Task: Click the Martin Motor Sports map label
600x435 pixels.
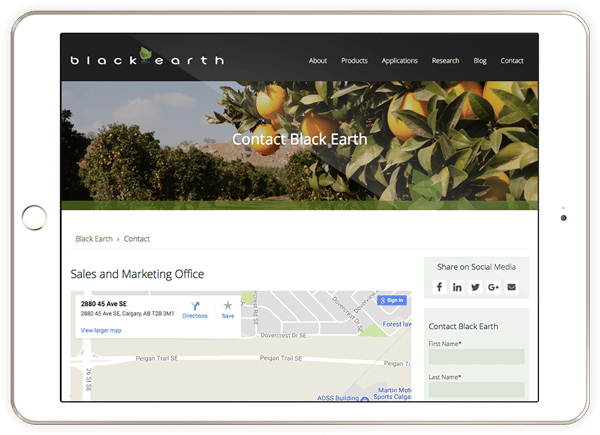Action: point(393,393)
